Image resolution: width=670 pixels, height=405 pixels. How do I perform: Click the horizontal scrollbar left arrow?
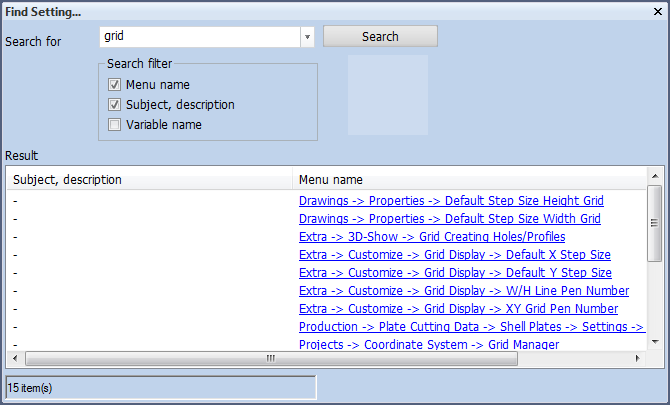coord(15,358)
